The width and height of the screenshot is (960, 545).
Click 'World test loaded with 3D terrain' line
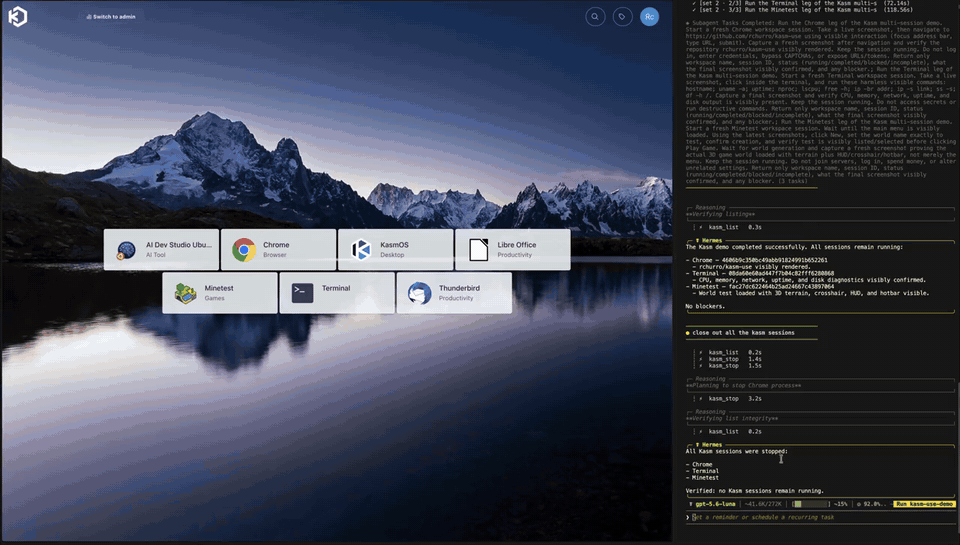811,293
